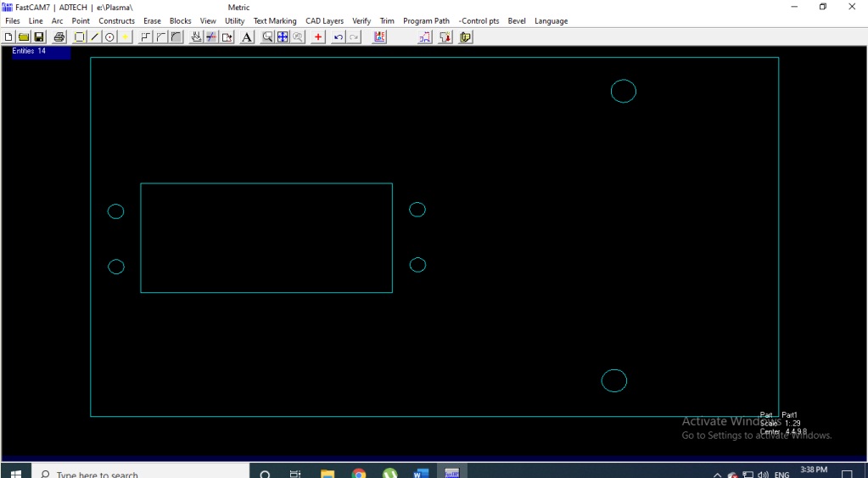Open the Blocks menu
868x478 pixels.
(x=180, y=21)
